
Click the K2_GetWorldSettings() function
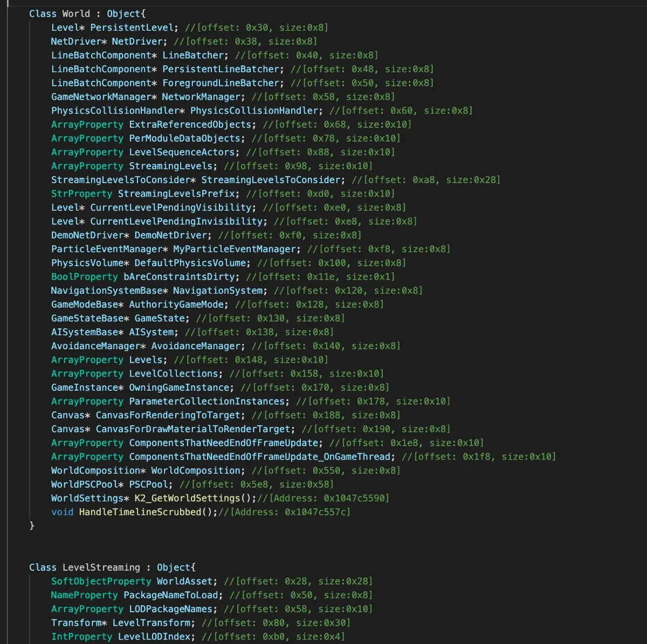click(192, 498)
